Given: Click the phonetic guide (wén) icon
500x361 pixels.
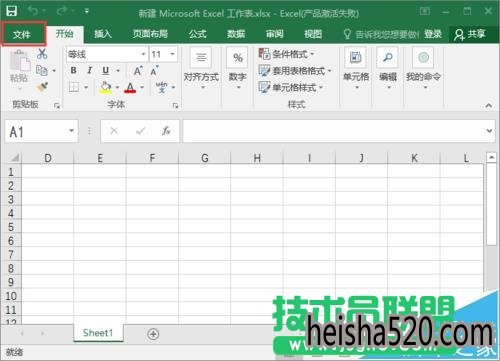Looking at the screenshot, I should click(162, 87).
